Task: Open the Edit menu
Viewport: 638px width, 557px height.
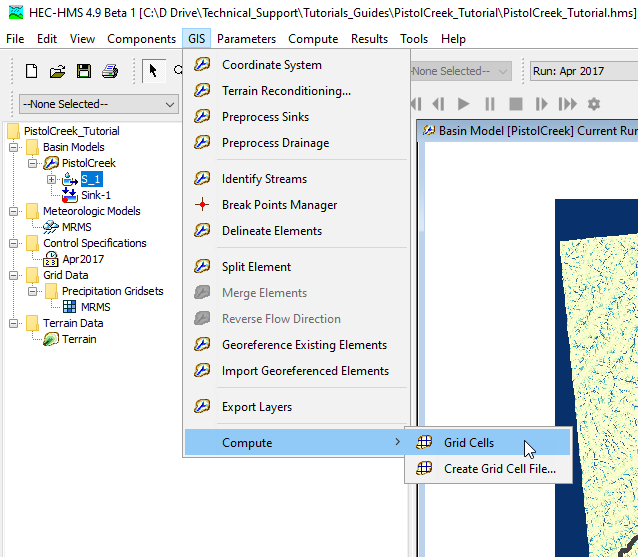Action: click(47, 39)
